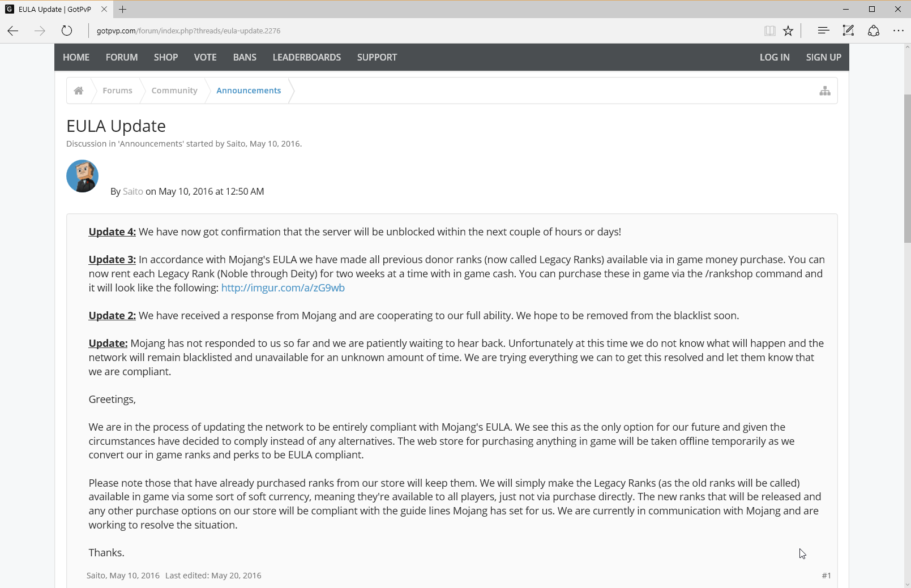Click SIGN UP in the navbar

tap(823, 57)
